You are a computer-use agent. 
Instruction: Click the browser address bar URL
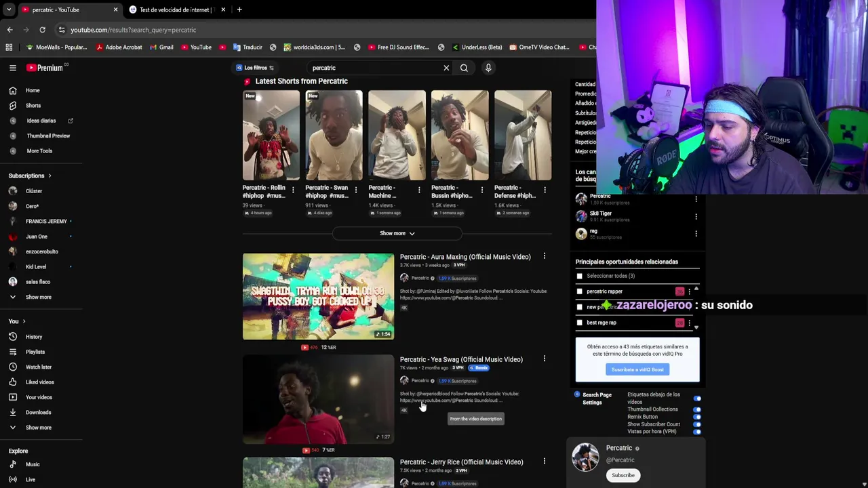click(133, 30)
